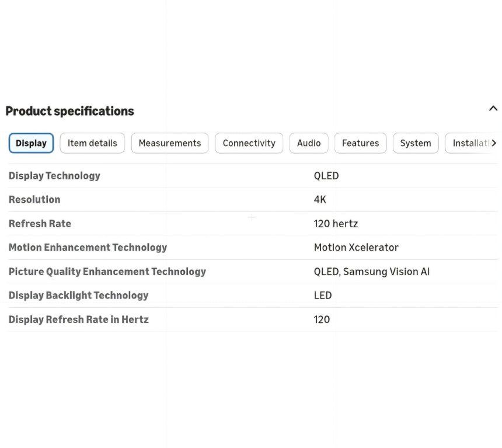Select the Audio tab
Viewport: 502px width, 448px height.
click(309, 143)
